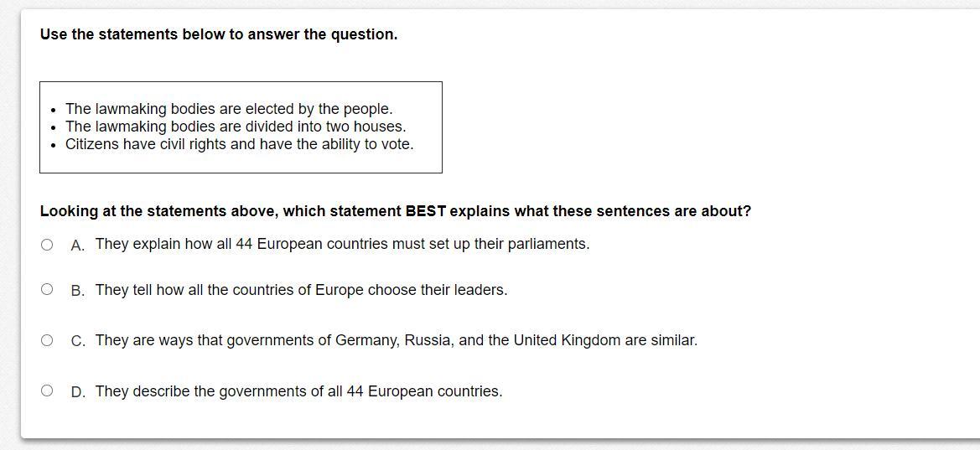
Task: Click the "A." letter label
Action: click(x=78, y=246)
